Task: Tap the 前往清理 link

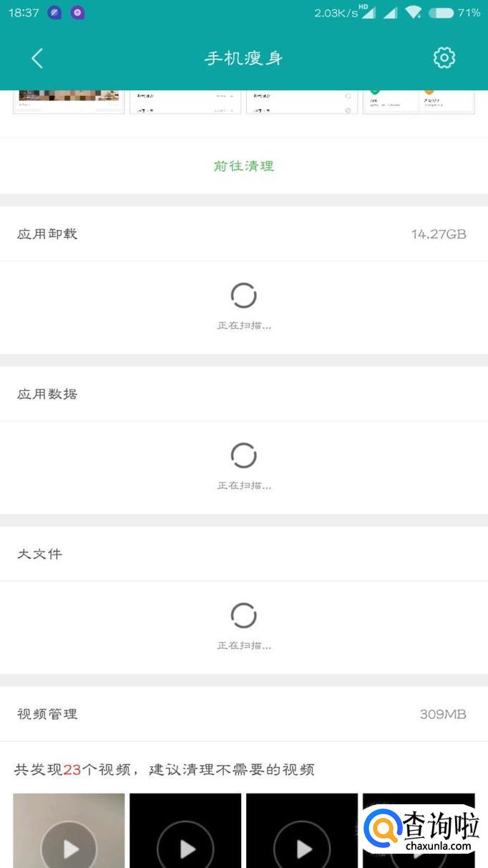Action: (x=243, y=166)
